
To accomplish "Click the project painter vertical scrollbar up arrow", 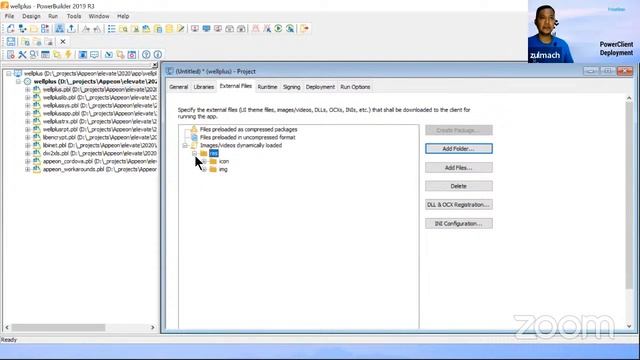I will click(x=629, y=98).
